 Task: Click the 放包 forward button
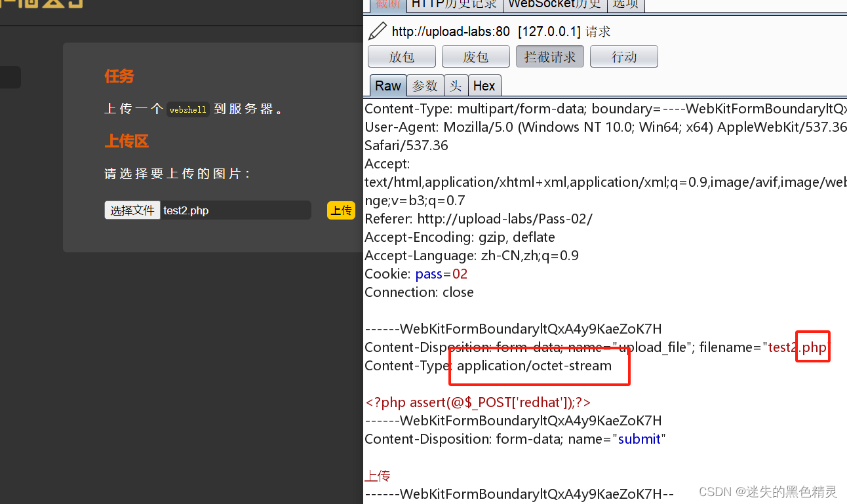(x=402, y=57)
